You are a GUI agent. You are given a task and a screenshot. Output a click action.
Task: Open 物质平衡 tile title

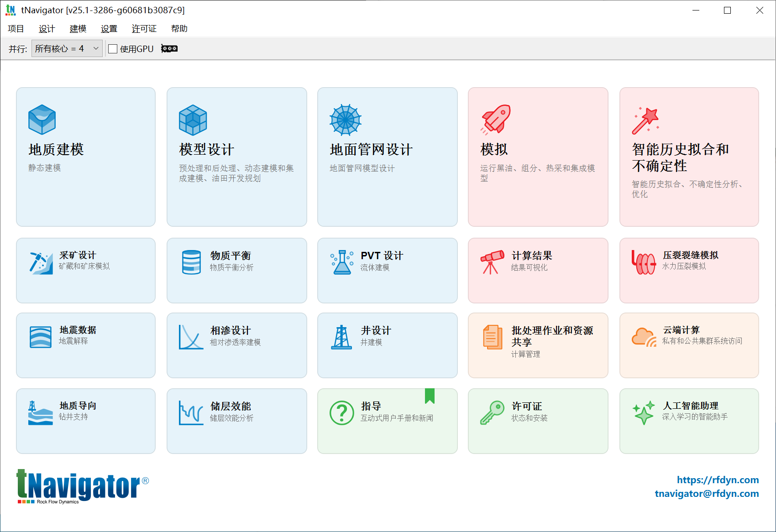click(x=231, y=256)
